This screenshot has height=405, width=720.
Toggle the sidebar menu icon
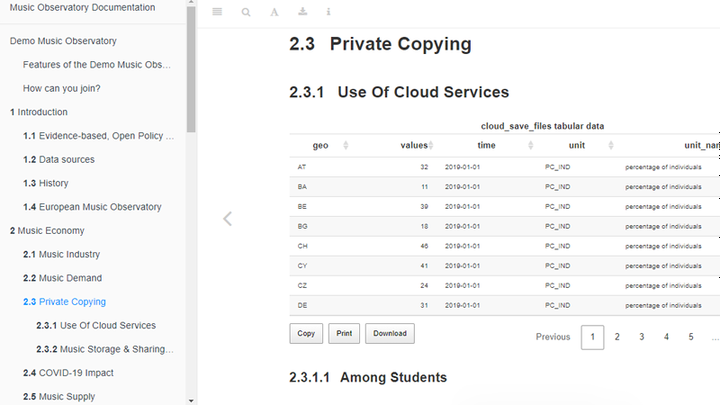(x=217, y=13)
